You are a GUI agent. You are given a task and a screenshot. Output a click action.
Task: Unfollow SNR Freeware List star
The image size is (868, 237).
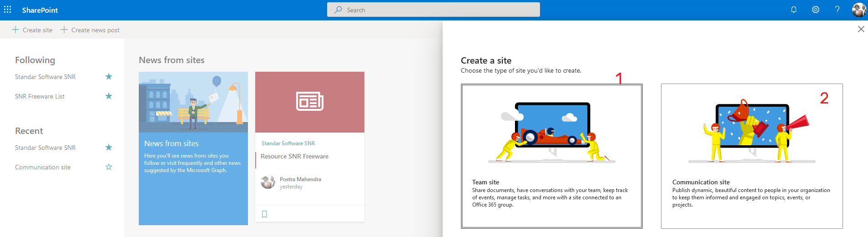tap(109, 96)
